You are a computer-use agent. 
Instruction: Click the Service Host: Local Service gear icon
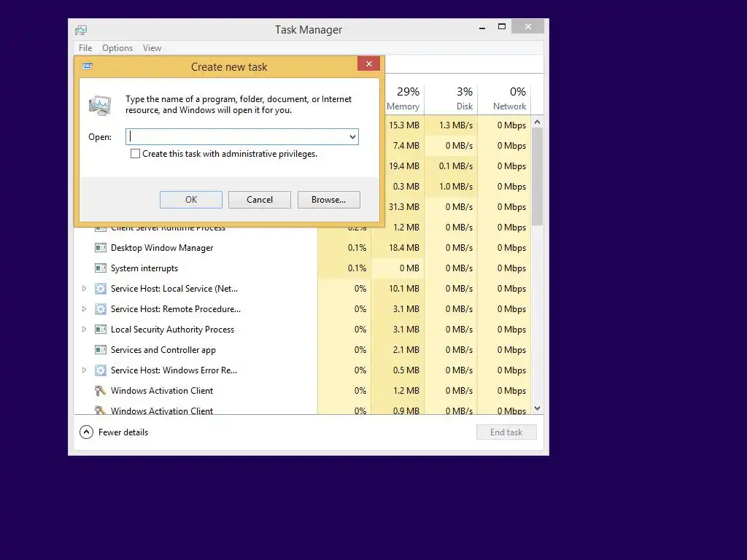coord(101,289)
